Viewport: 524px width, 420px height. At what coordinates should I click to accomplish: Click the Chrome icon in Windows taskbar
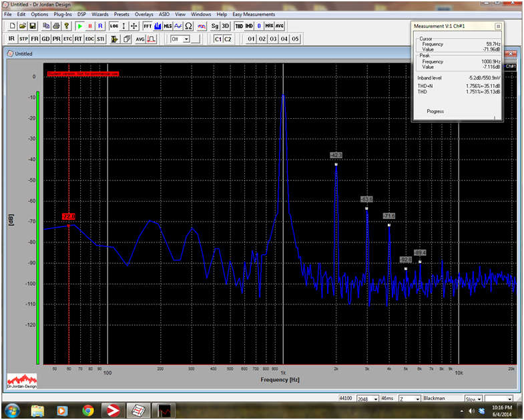pyautogui.click(x=87, y=410)
